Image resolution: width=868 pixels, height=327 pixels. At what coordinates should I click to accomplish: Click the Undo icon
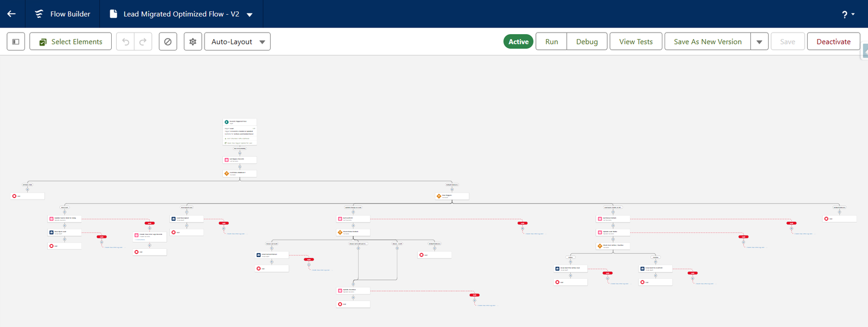[126, 42]
